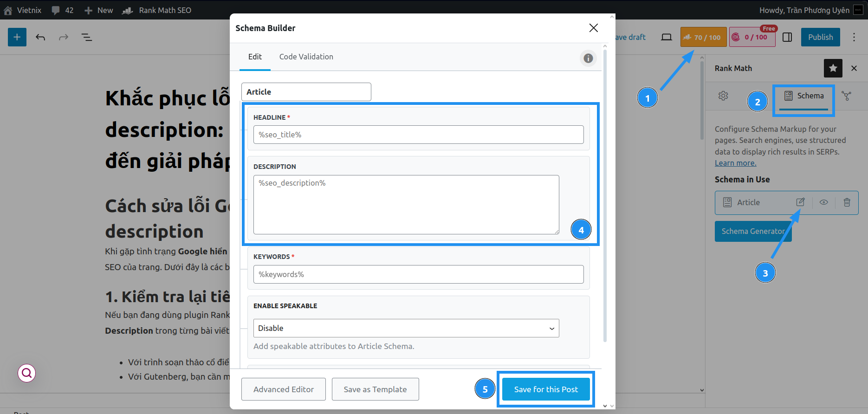Click the edit icon for Article schema
Screen dimensions: 868x414
tap(800, 202)
